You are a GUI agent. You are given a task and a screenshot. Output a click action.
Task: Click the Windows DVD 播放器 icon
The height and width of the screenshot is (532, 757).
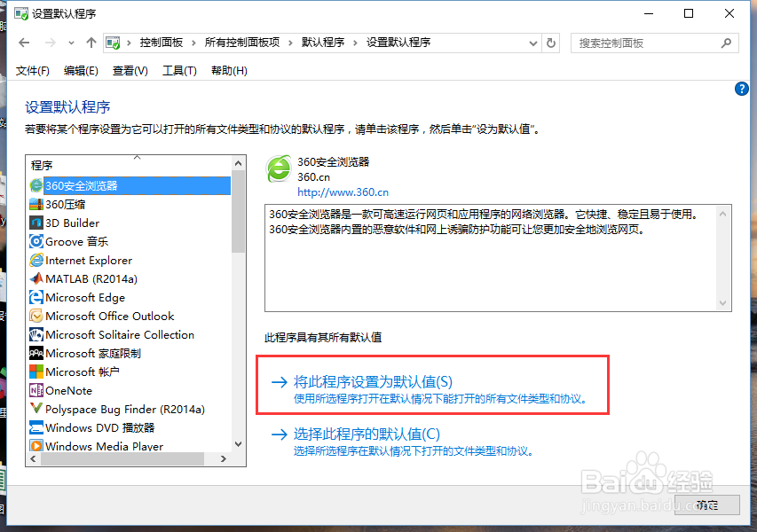(36, 428)
